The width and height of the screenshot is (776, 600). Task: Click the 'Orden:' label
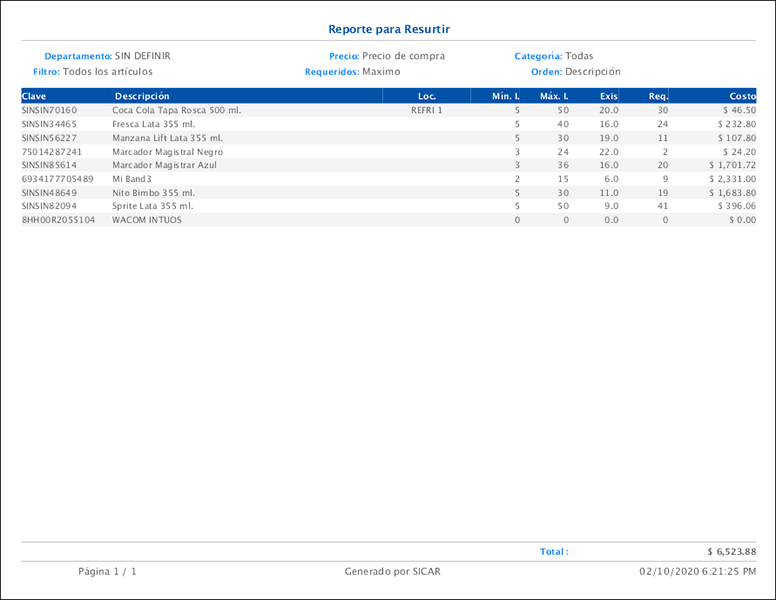pos(546,72)
